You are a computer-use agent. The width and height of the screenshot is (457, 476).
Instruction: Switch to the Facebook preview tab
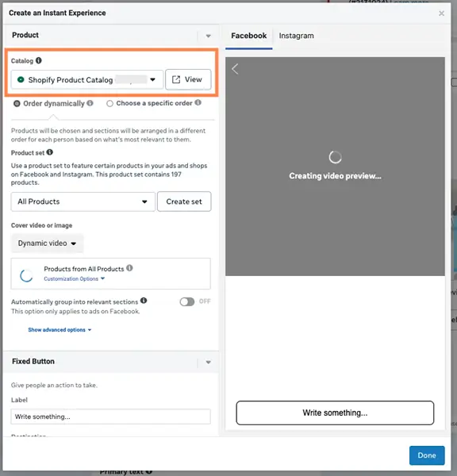point(248,36)
